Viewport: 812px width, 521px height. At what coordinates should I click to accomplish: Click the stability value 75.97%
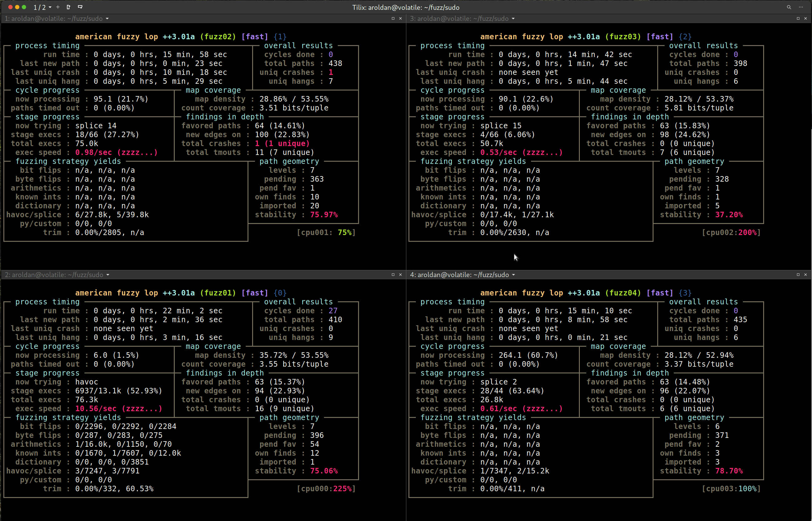[x=324, y=215]
